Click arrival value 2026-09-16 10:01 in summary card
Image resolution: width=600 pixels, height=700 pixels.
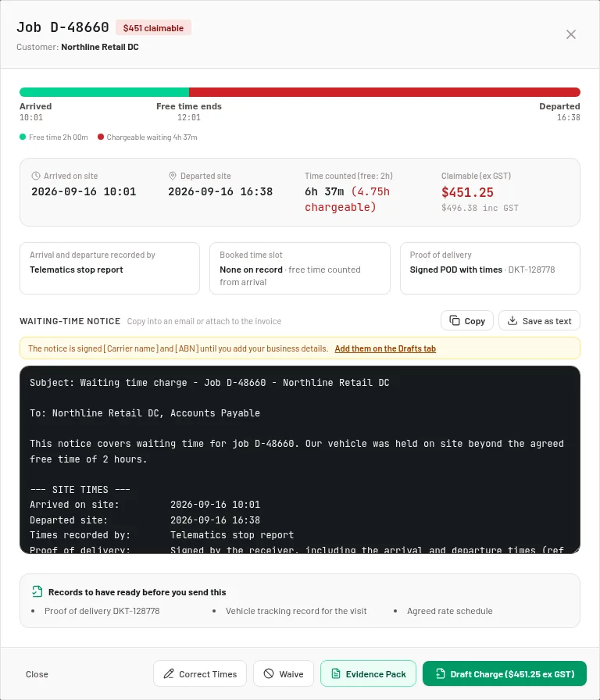pos(84,191)
